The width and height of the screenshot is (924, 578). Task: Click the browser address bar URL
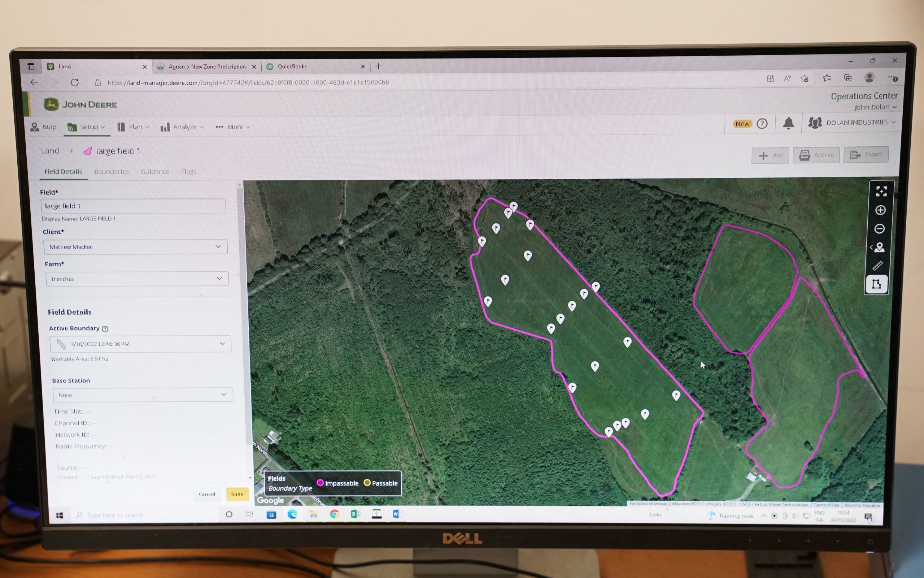248,82
